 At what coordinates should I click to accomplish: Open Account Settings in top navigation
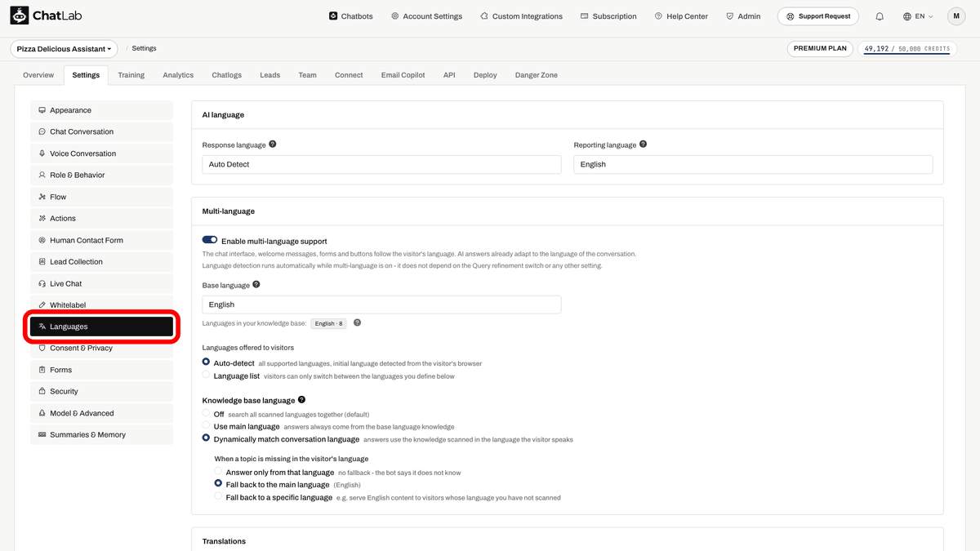(x=426, y=16)
